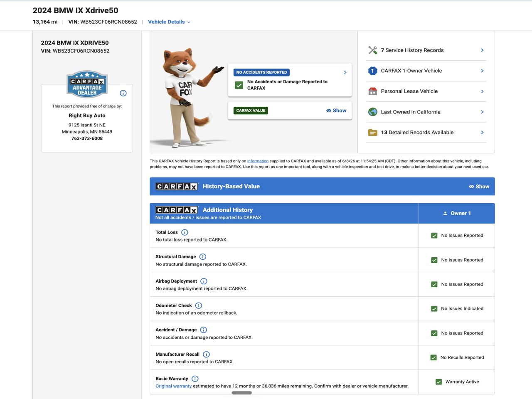Screen dimensions: 532x399
Task: Expand the No Accidents Reported card chevron
Action: 345,72
